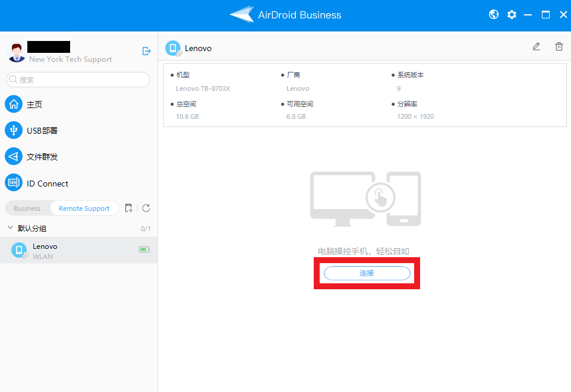Click into the 搜索 search field
The image size is (571, 392).
pos(78,80)
